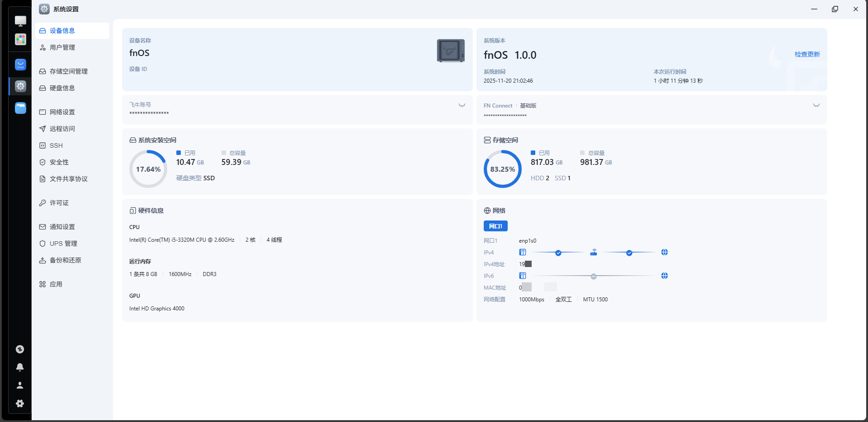Click the desktop monitor icon in the dock
The height and width of the screenshot is (422, 868).
tap(20, 21)
